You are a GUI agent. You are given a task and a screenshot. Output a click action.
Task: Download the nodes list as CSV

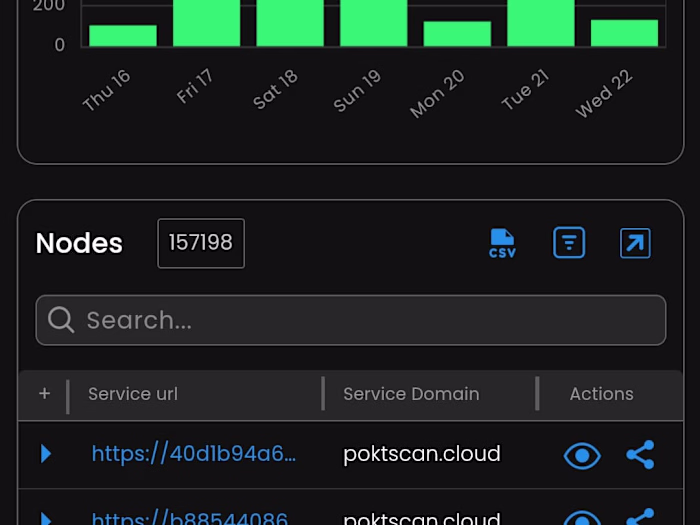(502, 243)
